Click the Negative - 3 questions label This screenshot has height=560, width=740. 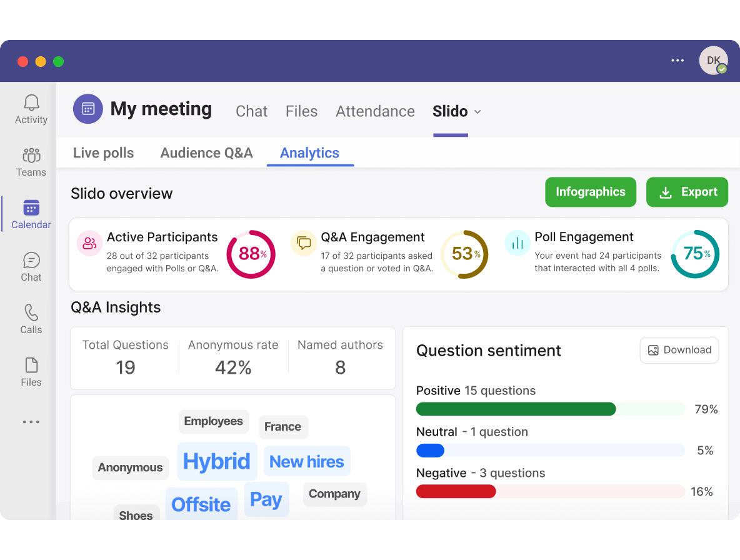click(481, 473)
